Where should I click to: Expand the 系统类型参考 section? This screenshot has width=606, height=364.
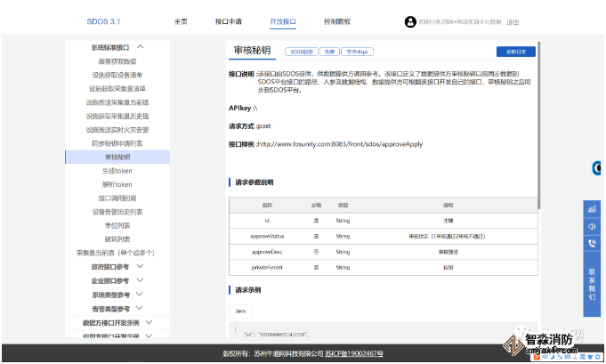140,295
